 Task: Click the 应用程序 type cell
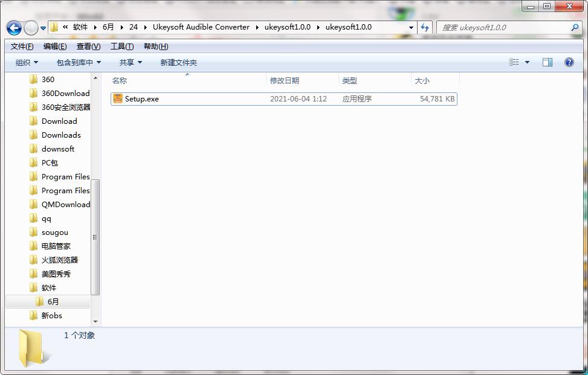357,99
